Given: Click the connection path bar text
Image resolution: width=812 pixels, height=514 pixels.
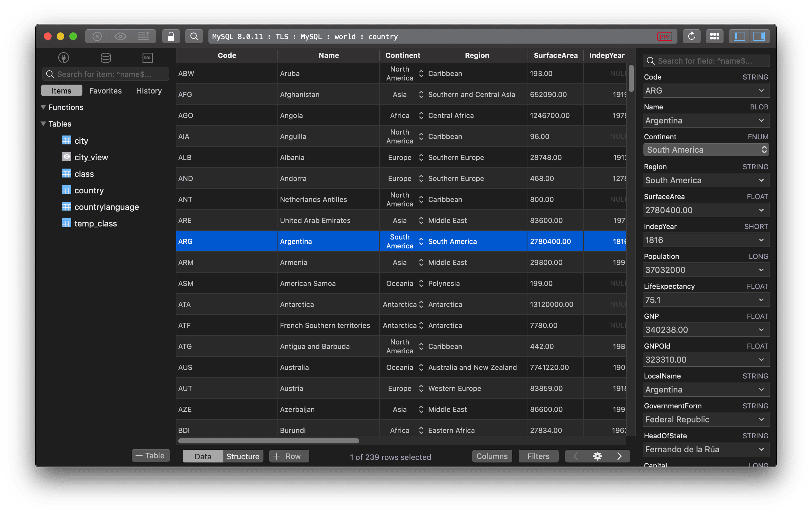Looking at the screenshot, I should pos(305,36).
